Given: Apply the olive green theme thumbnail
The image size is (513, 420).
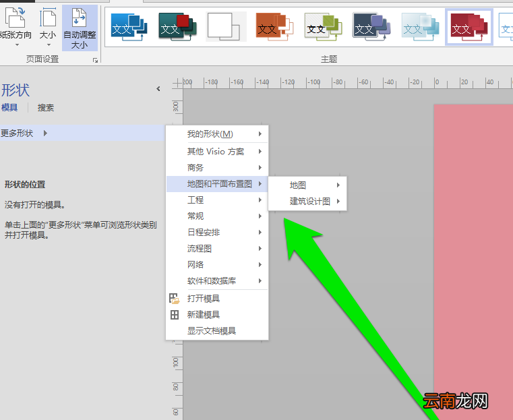Looking at the screenshot, I should [x=323, y=27].
